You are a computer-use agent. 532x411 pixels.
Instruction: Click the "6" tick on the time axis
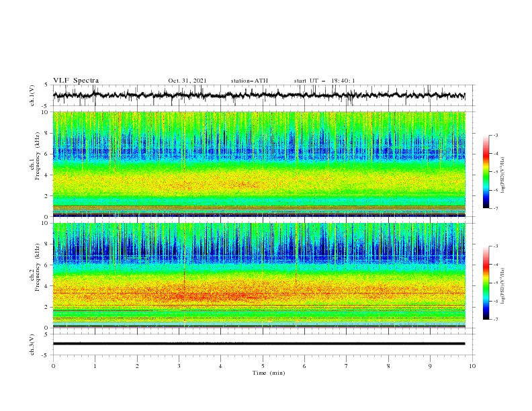[304, 366]
